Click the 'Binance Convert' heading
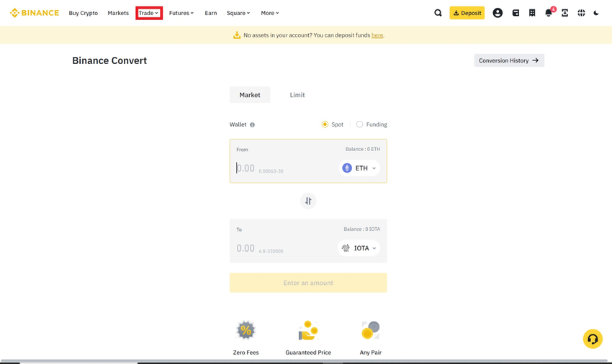 pyautogui.click(x=109, y=60)
